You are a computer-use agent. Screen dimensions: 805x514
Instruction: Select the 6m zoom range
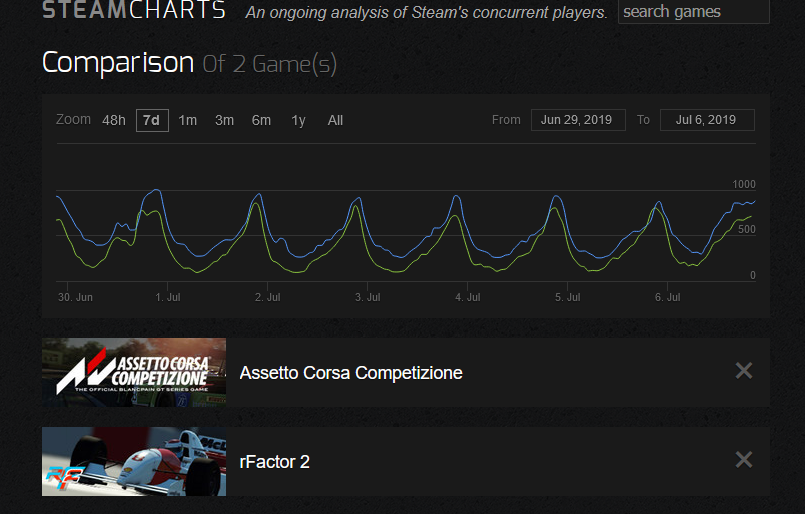click(x=261, y=120)
